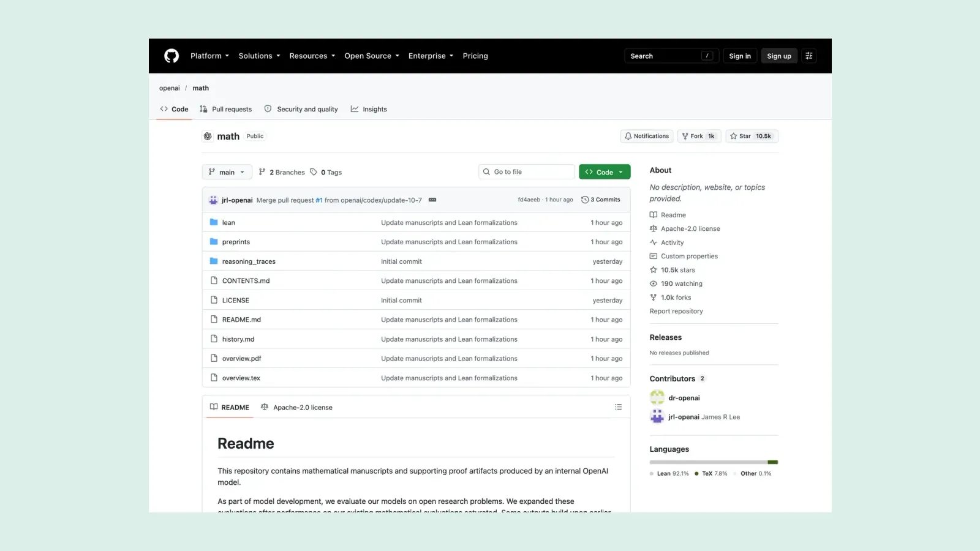Open the Insights tab

pyautogui.click(x=369, y=109)
